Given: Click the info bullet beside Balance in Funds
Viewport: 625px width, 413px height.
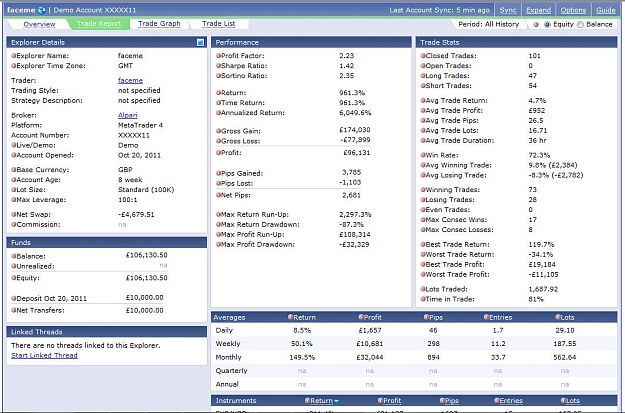Looking at the screenshot, I should (14, 256).
